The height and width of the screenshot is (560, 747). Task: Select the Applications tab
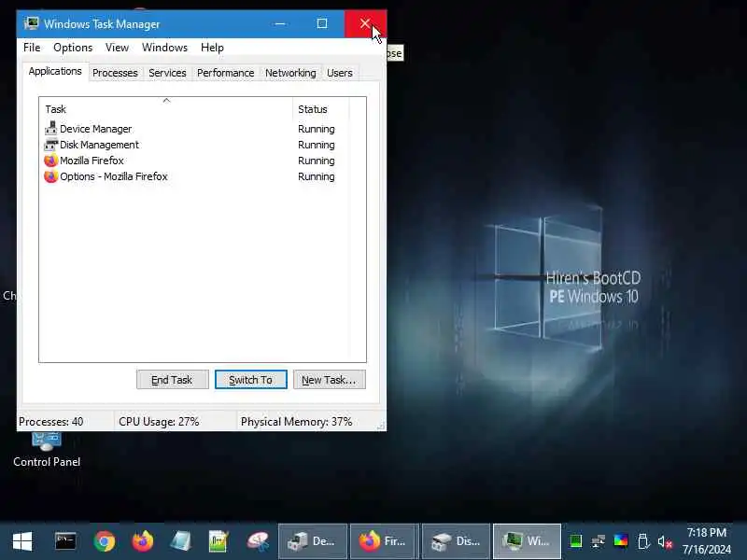coord(55,72)
